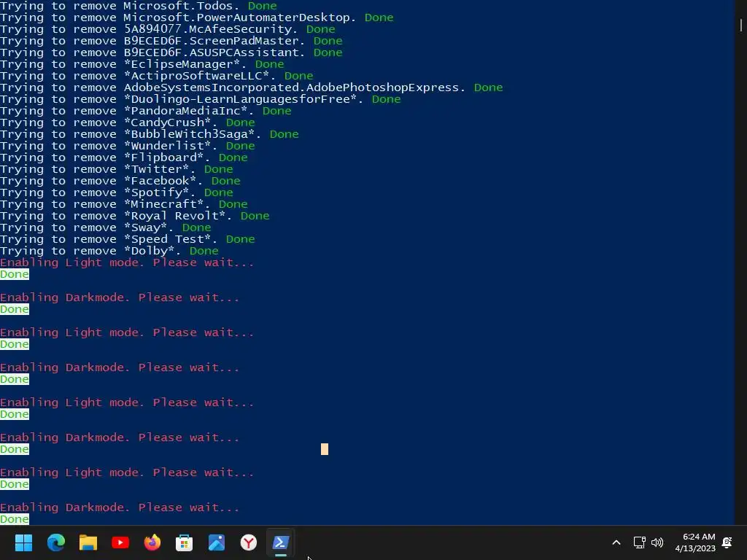Click the *EclipseManager* line
Image resolution: width=747 pixels, height=560 pixels.
tap(142, 64)
